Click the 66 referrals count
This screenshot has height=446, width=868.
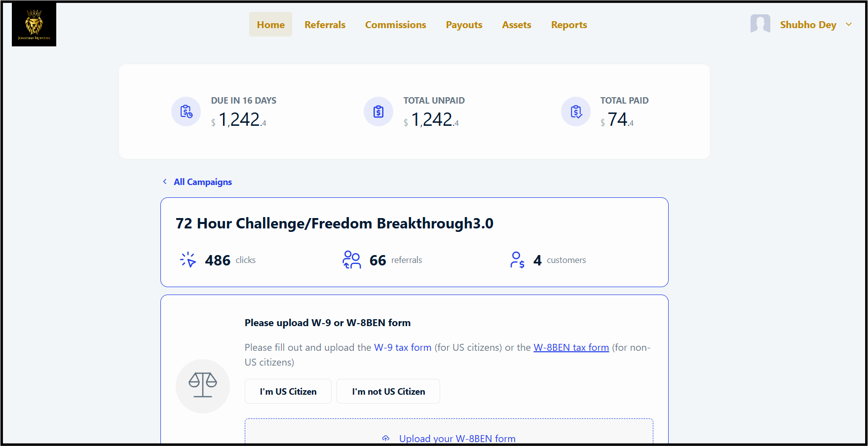pyautogui.click(x=377, y=260)
